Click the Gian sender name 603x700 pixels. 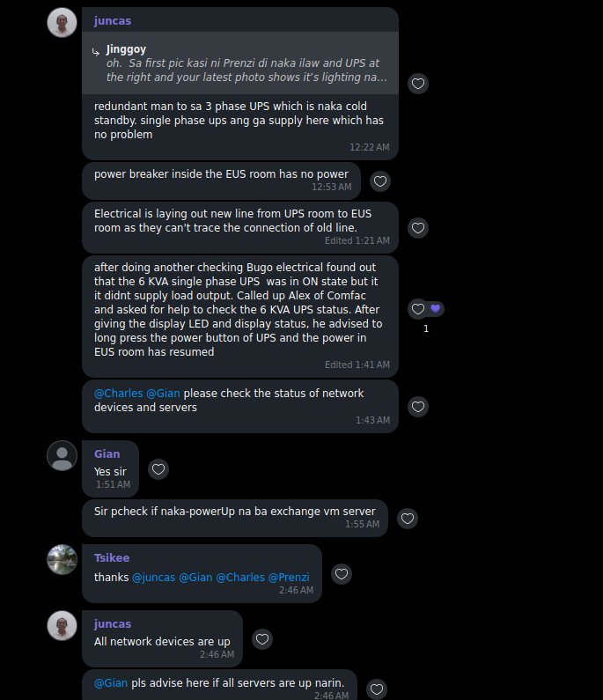(x=107, y=454)
